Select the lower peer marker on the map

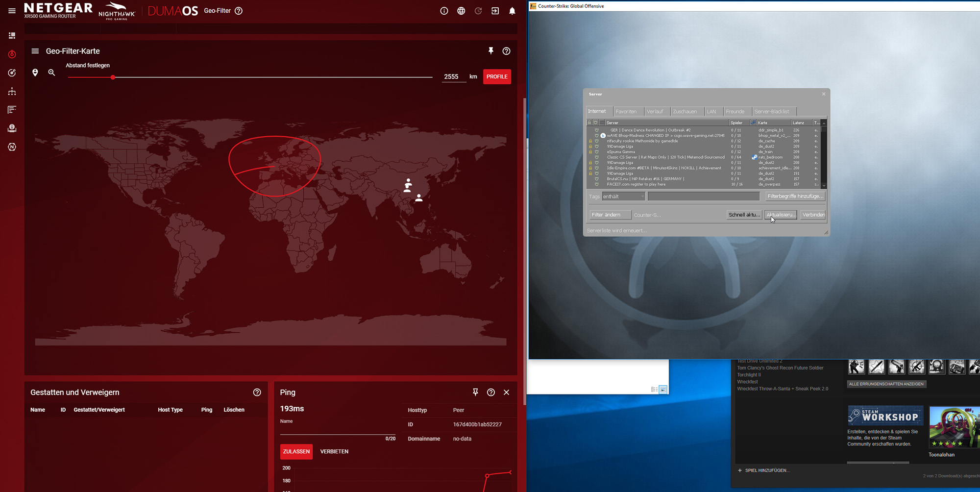[x=419, y=198]
